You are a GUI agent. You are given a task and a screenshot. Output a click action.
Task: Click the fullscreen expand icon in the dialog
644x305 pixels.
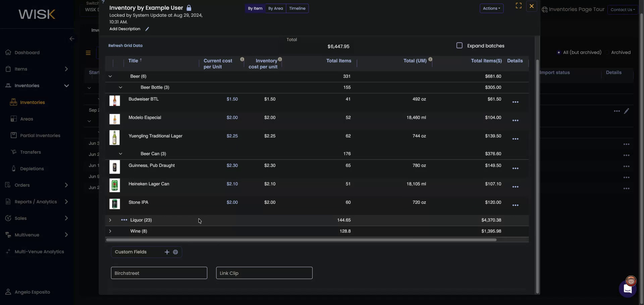518,6
